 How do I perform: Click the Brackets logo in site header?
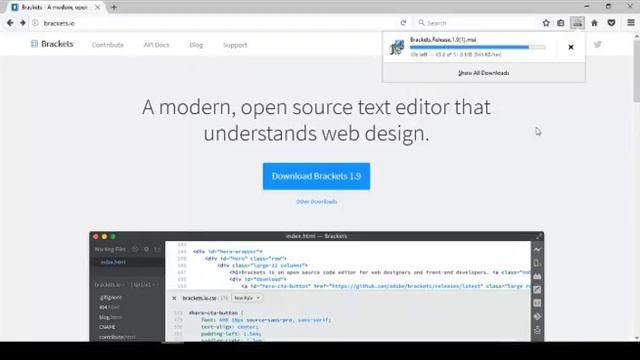click(52, 44)
